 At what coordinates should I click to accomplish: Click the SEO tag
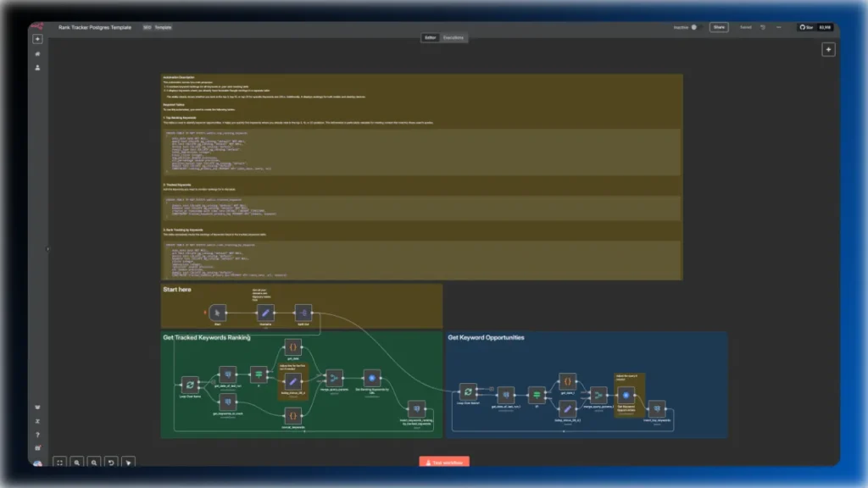pos(147,27)
